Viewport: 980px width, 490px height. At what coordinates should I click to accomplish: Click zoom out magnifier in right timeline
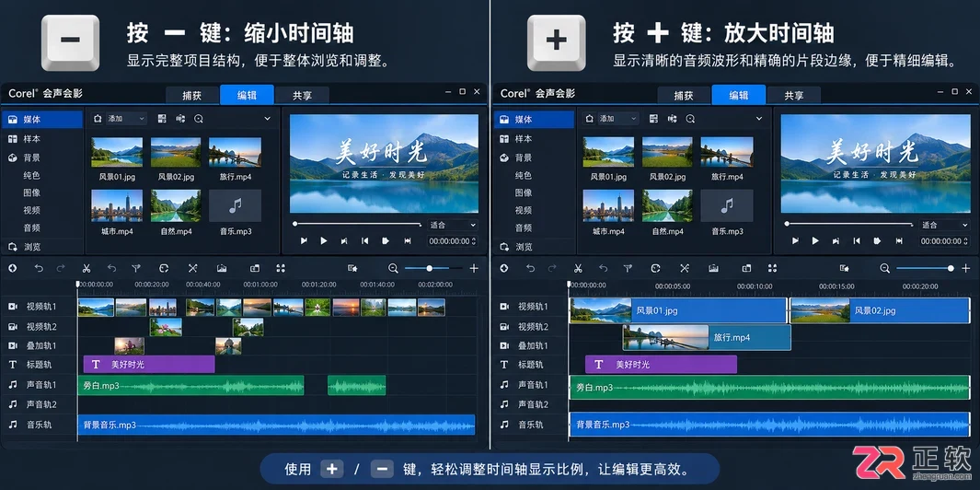pos(885,268)
